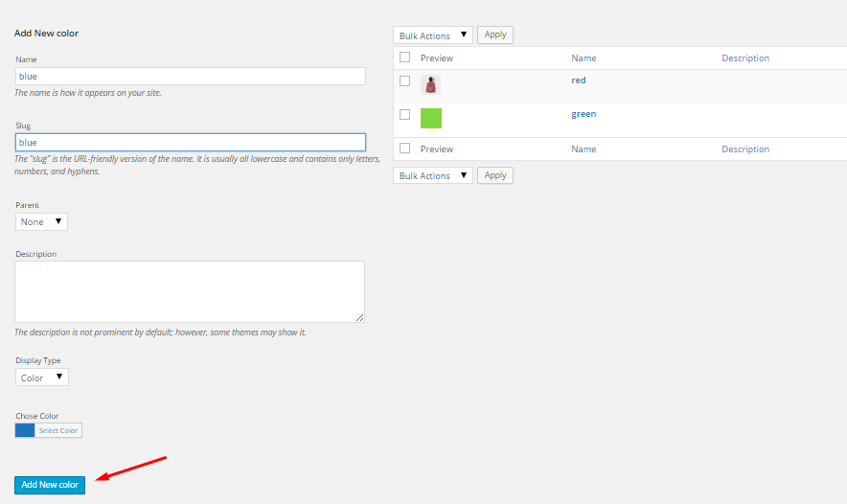Open the Display Type dropdown
This screenshot has height=504, width=847.
pyautogui.click(x=42, y=378)
